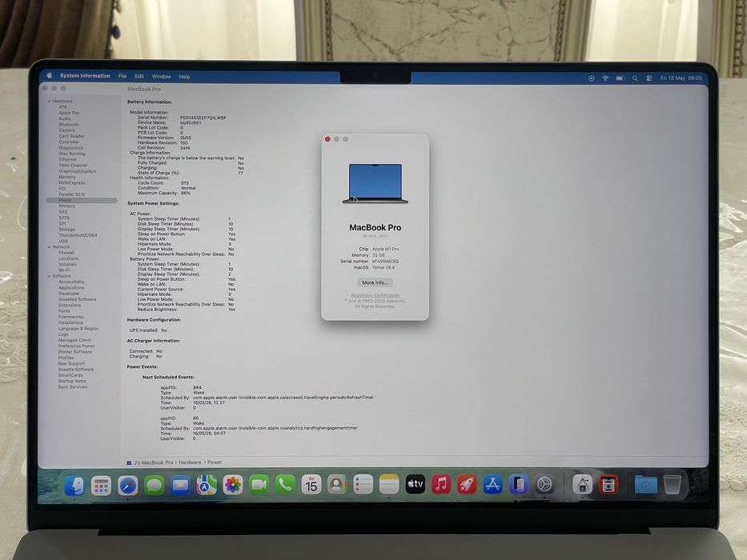Open the File menu
This screenshot has height=560, width=747.
(122, 76)
